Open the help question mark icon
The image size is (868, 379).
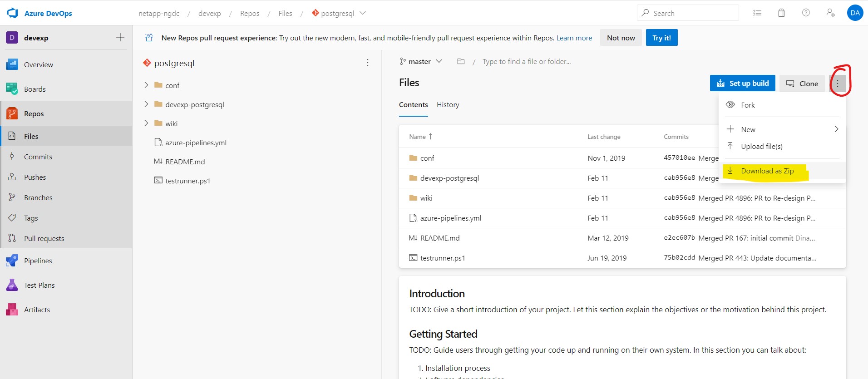coord(806,13)
